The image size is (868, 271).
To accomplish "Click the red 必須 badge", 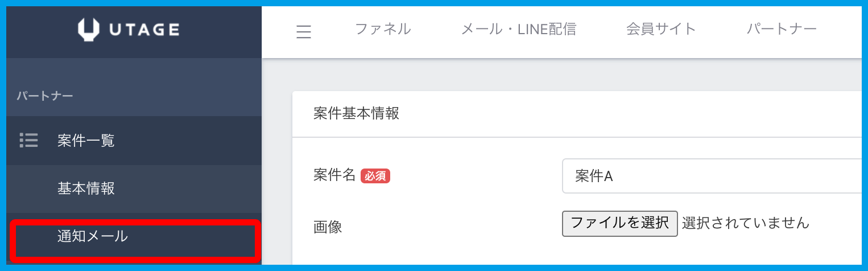I will [375, 176].
